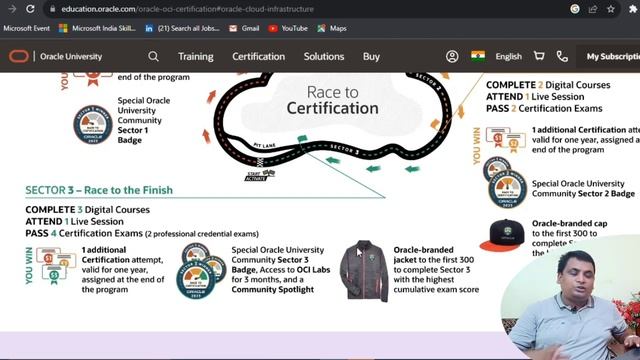The height and width of the screenshot is (360, 640).
Task: Click 'ATTEND 1 Live Session' under Sector 3
Action: (x=74, y=222)
